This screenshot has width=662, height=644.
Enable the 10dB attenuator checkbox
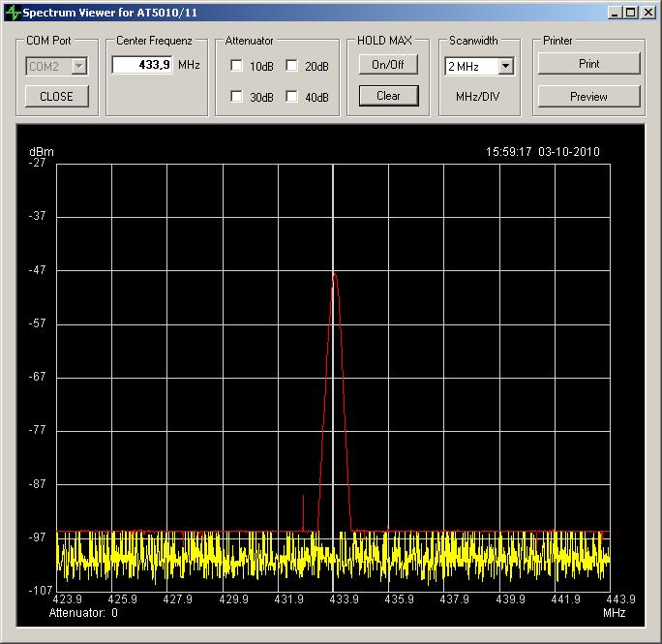[236, 66]
